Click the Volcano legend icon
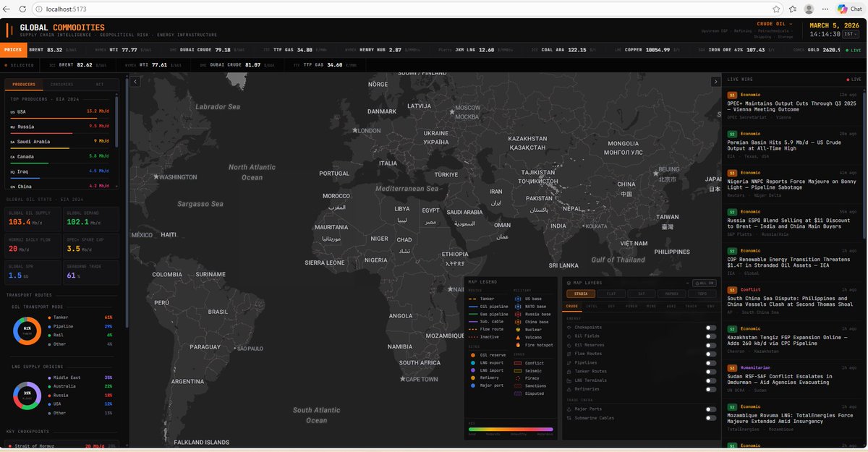Viewport: 868px width, 452px height. 517,338
